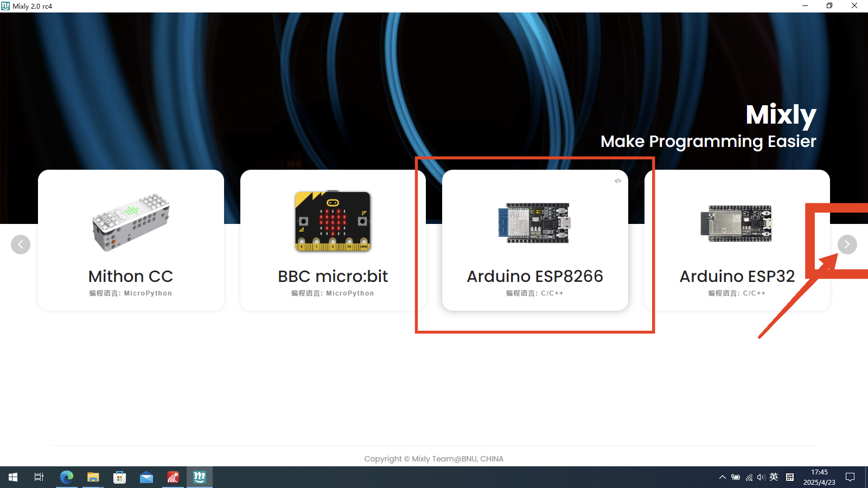Open the BBC micro:bit board card
This screenshot has width=868, height=488.
click(333, 240)
